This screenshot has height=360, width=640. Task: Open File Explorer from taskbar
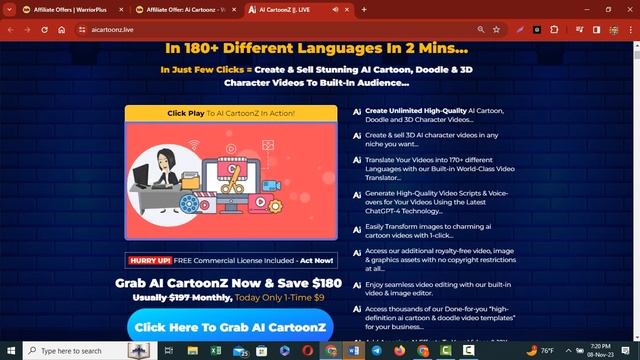coord(193,350)
